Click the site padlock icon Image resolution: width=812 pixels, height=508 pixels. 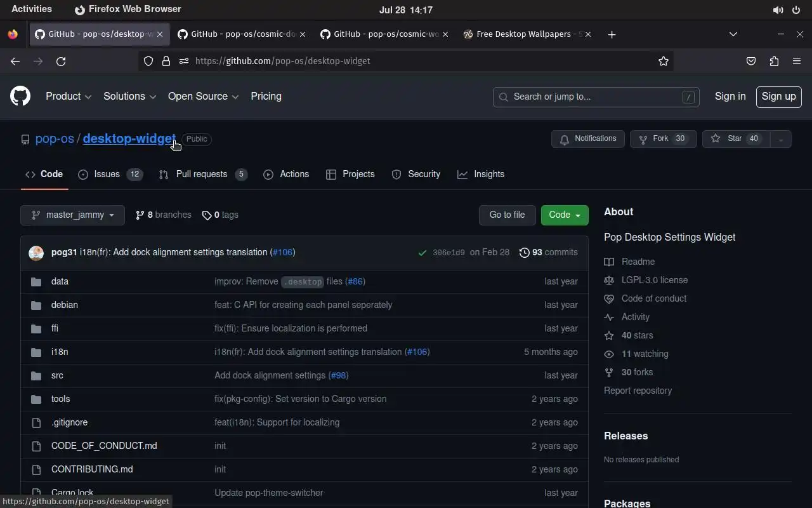166,61
